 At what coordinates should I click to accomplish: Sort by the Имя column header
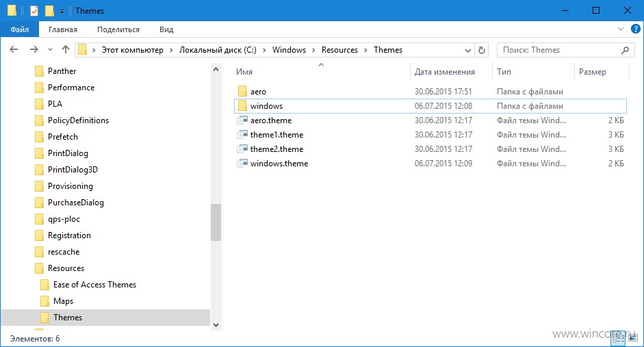[x=321, y=72]
